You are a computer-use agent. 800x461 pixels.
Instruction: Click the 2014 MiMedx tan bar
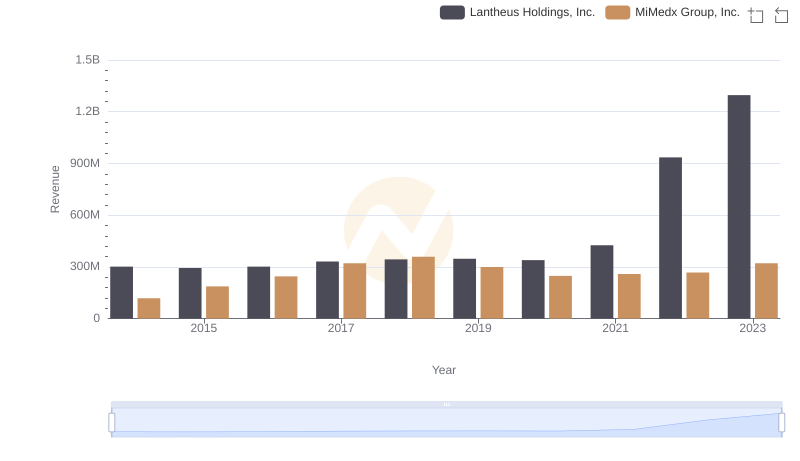149,308
